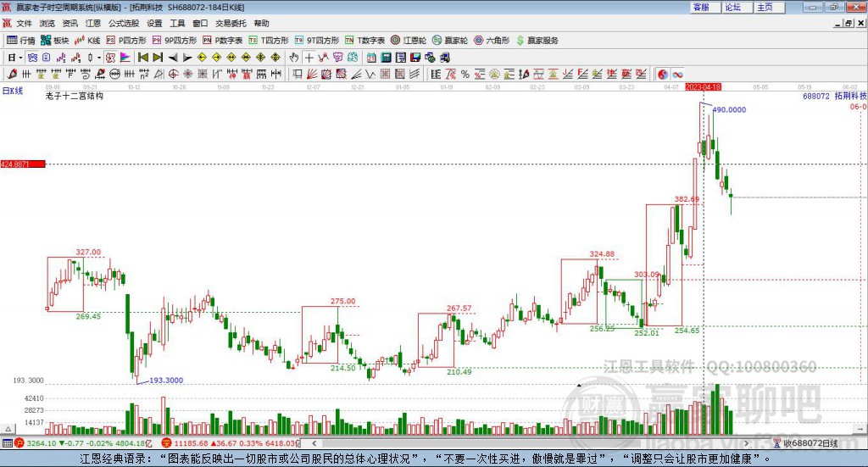Click the Shenzhen index 11185.68 status entry

[231, 443]
